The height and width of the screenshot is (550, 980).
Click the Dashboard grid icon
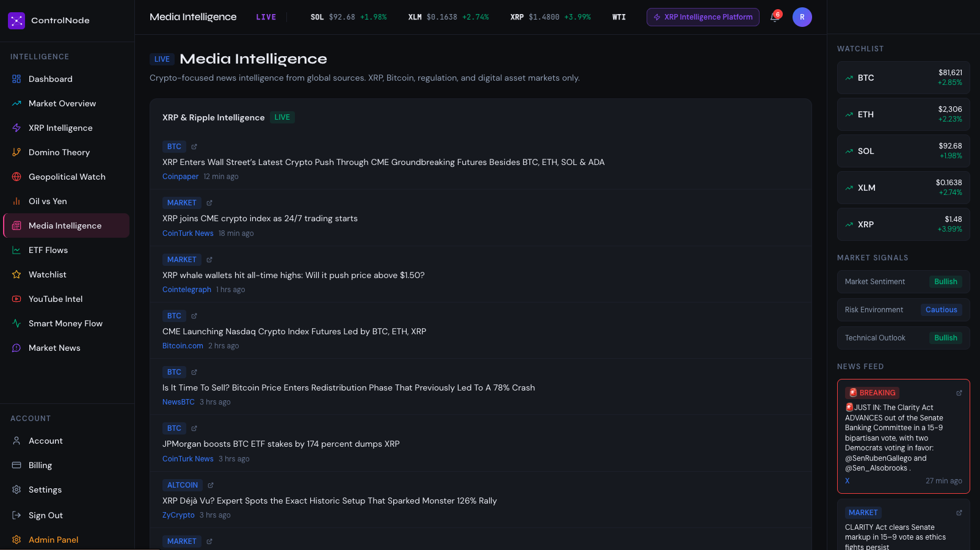point(16,79)
